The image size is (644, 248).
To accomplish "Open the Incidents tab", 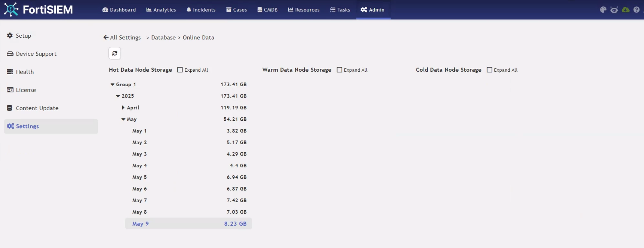I will (201, 10).
